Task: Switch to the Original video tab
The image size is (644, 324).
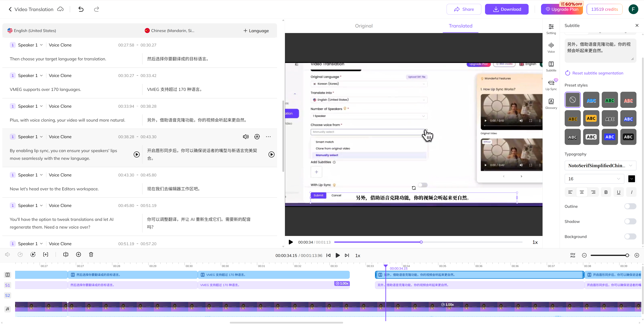Action: [364, 26]
